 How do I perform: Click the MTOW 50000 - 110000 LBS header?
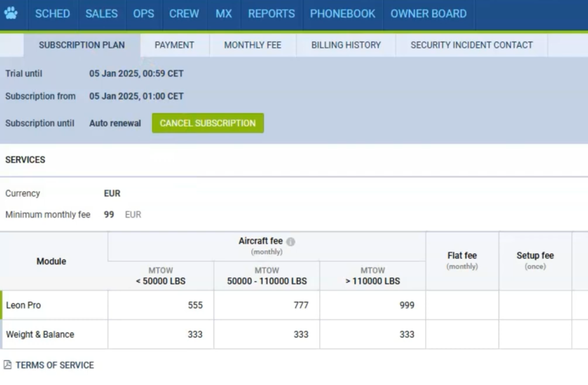click(267, 276)
